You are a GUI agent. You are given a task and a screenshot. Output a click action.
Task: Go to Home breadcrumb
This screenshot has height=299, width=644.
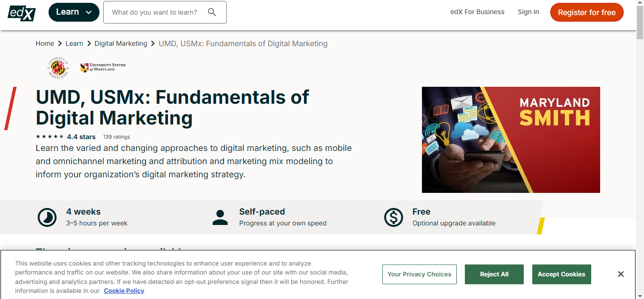[x=45, y=43]
